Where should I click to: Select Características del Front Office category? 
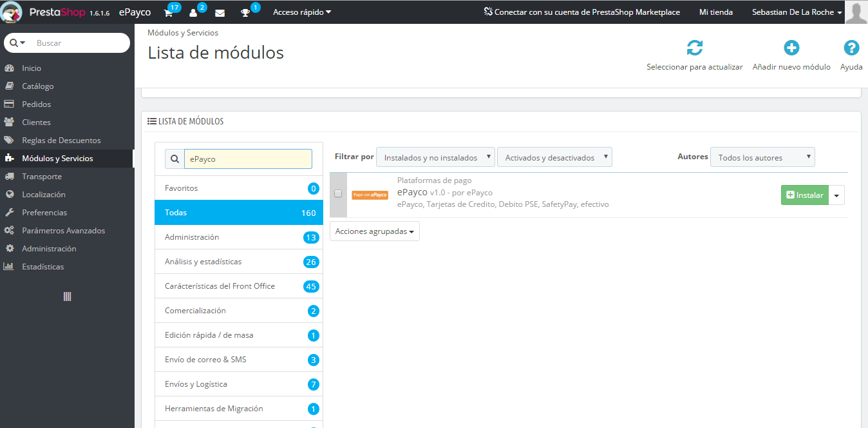239,286
